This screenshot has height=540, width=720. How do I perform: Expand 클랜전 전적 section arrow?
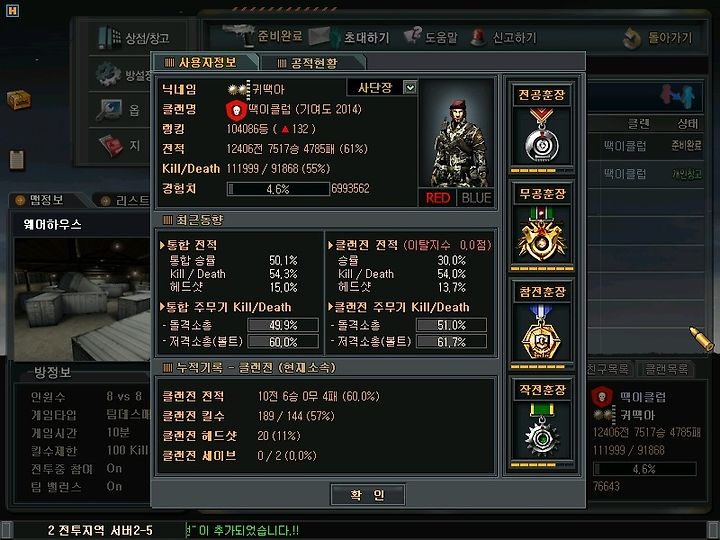pos(330,245)
